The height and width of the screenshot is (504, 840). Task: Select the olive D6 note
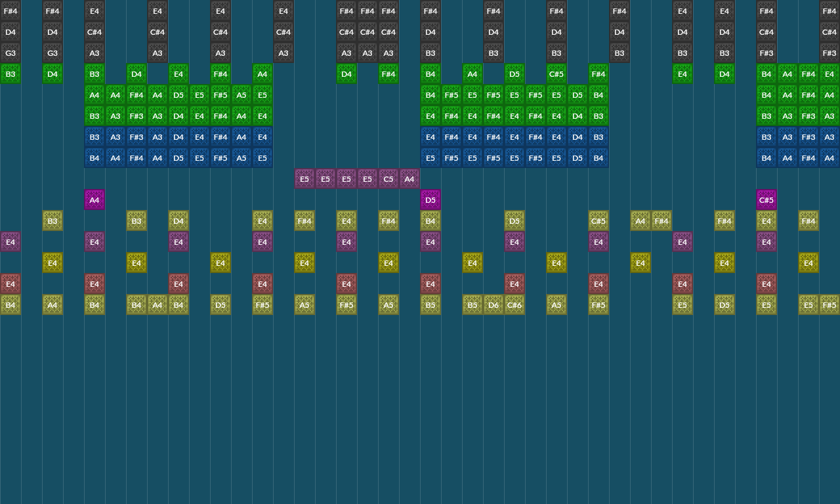point(493,304)
